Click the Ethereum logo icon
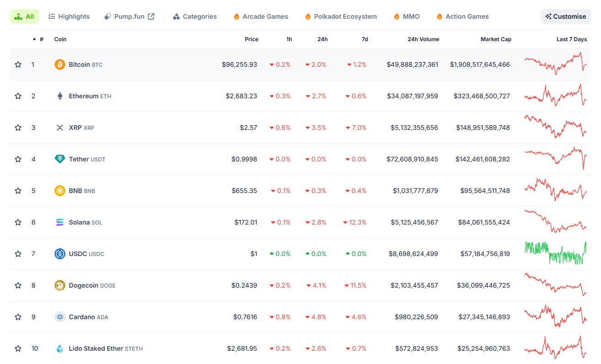The width and height of the screenshot is (601, 364). click(x=60, y=96)
